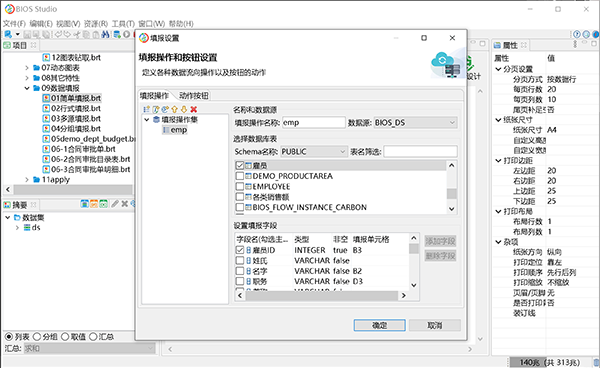Collapse the 分页设置 property group

pyautogui.click(x=498, y=69)
